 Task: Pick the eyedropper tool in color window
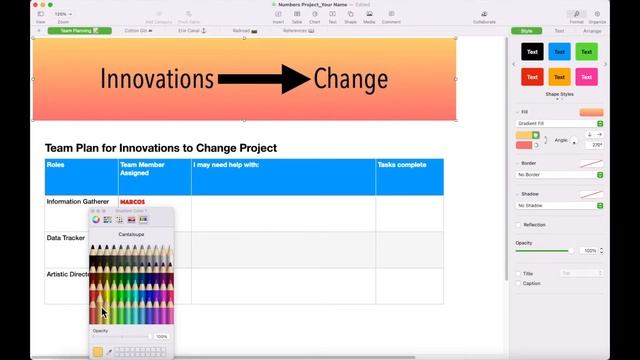coord(109,351)
